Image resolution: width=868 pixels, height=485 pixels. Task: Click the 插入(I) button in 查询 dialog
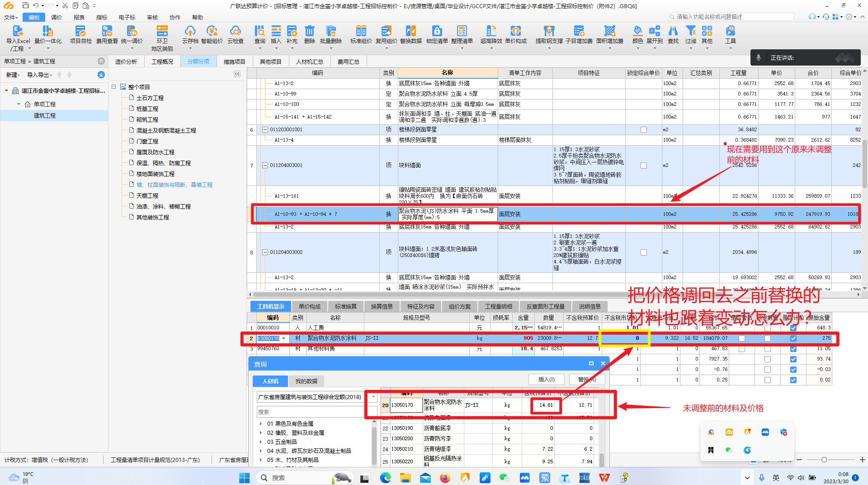click(x=547, y=379)
